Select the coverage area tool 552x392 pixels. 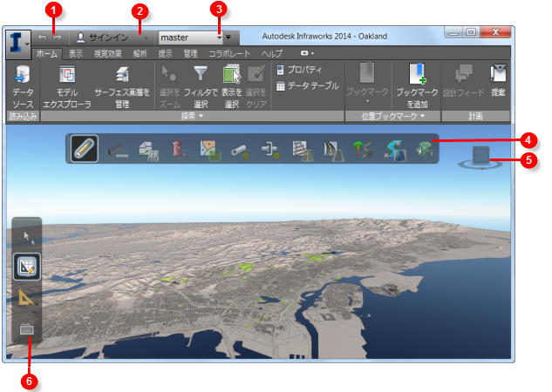pyautogui.click(x=210, y=151)
